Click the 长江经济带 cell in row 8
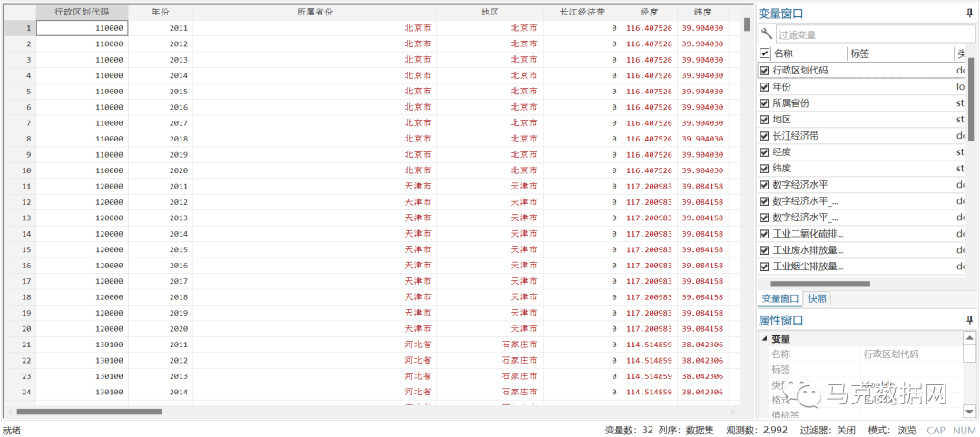Screen dimensions: 980x437 click(583, 139)
